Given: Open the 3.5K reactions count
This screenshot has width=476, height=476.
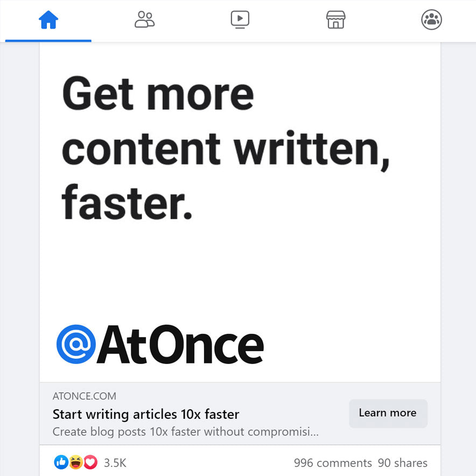Looking at the screenshot, I should pos(115,463).
